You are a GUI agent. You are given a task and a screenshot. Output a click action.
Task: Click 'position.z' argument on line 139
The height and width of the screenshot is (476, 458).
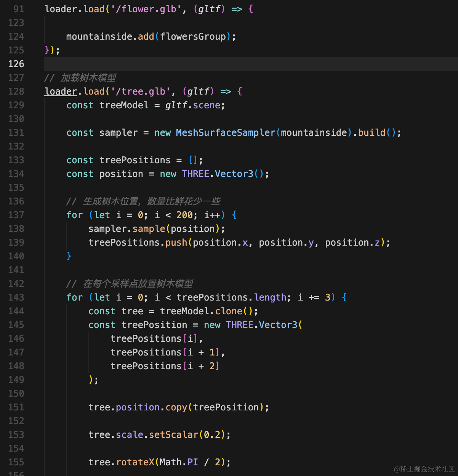(x=352, y=243)
